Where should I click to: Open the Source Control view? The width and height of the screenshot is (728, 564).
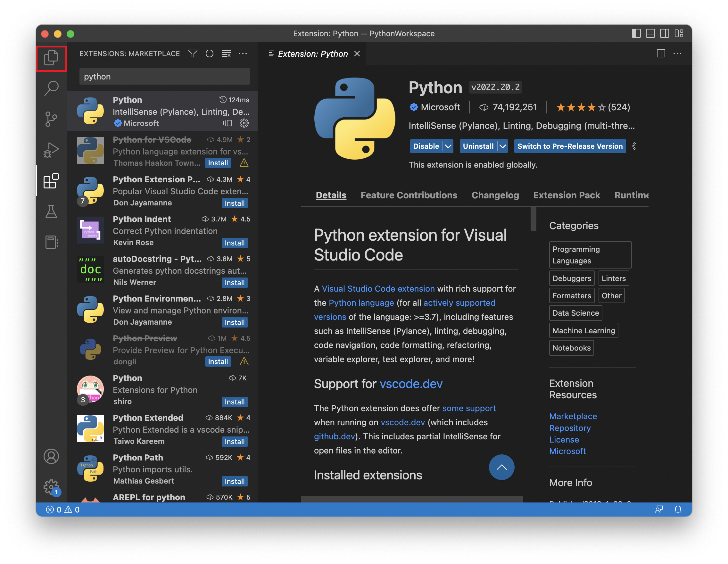51,119
